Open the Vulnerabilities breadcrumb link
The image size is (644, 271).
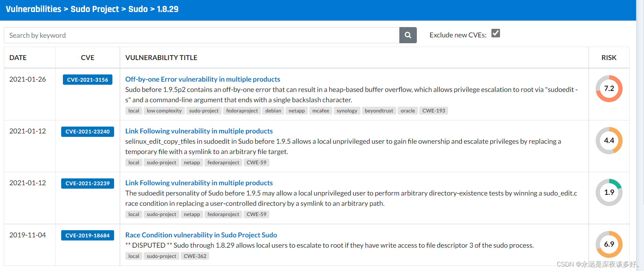pos(33,9)
